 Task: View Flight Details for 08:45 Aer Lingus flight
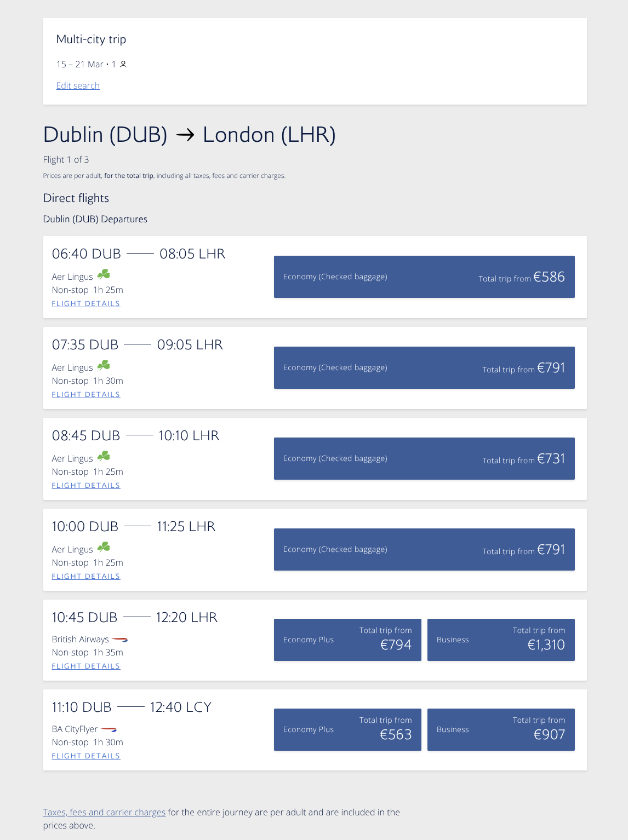click(x=86, y=485)
